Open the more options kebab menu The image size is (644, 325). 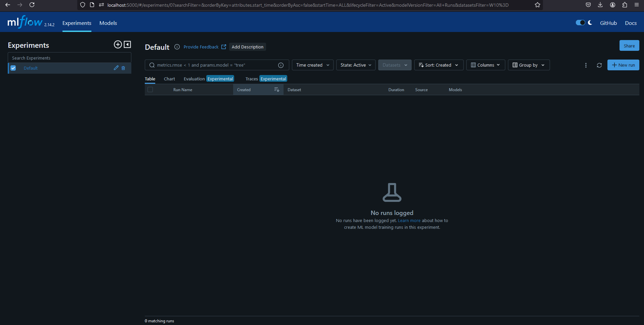586,65
